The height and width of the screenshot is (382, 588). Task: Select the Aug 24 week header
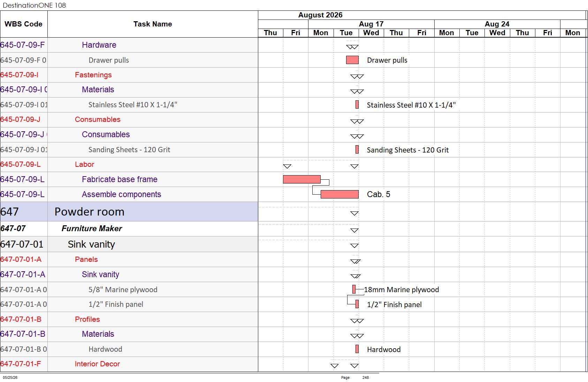(497, 24)
